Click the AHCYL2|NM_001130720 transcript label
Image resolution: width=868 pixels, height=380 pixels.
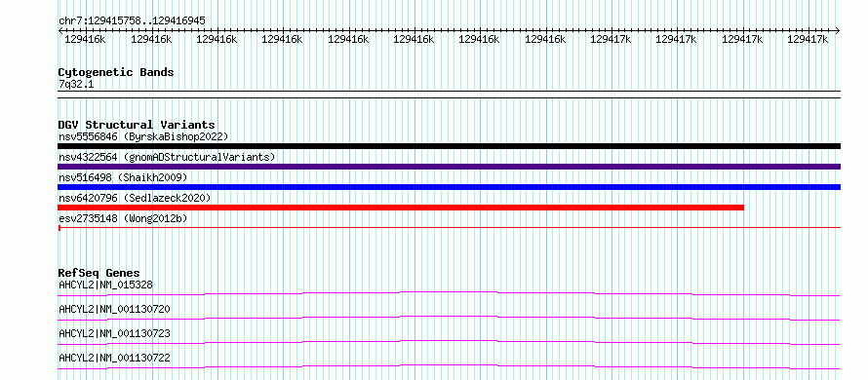coord(114,309)
